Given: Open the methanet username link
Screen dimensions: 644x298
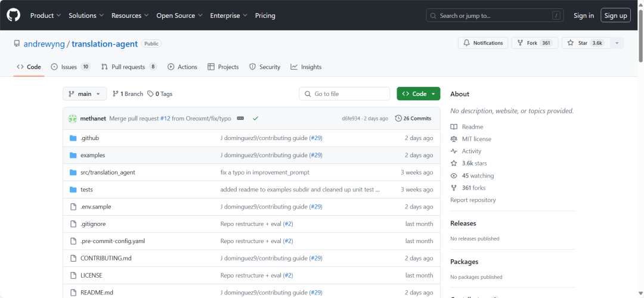Looking at the screenshot, I should point(93,118).
